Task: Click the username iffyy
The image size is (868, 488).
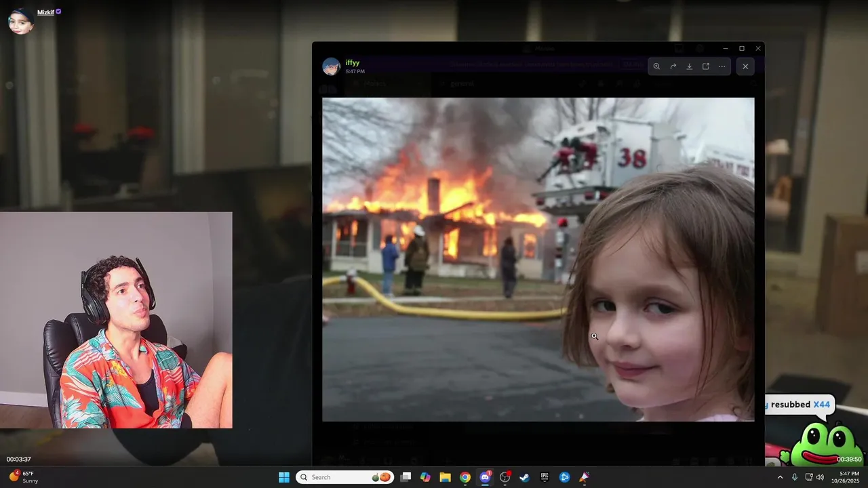Action: pyautogui.click(x=353, y=62)
